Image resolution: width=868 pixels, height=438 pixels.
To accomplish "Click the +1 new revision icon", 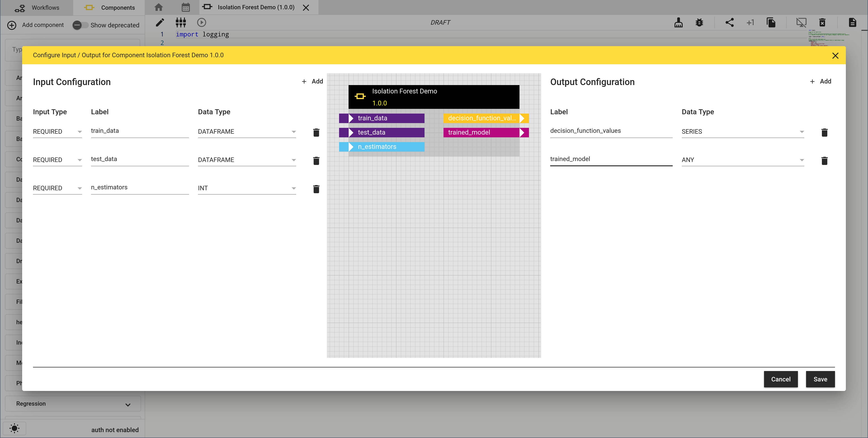I will click(750, 23).
